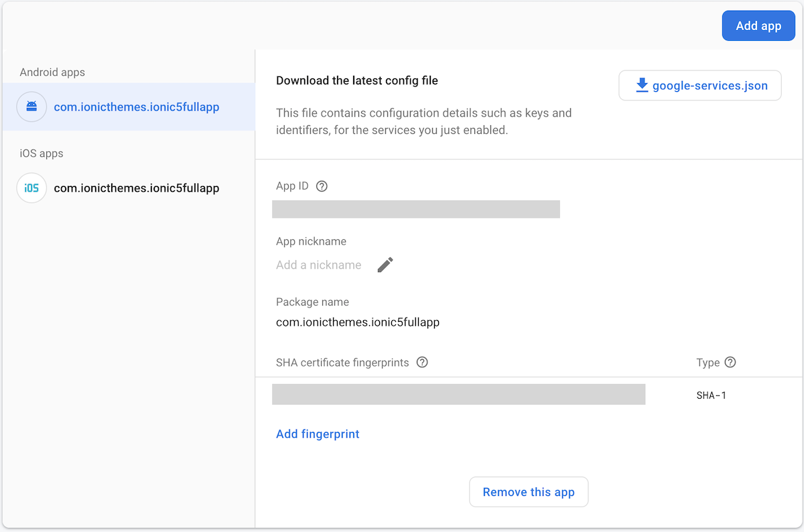Click the Remove this app button

pos(529,492)
